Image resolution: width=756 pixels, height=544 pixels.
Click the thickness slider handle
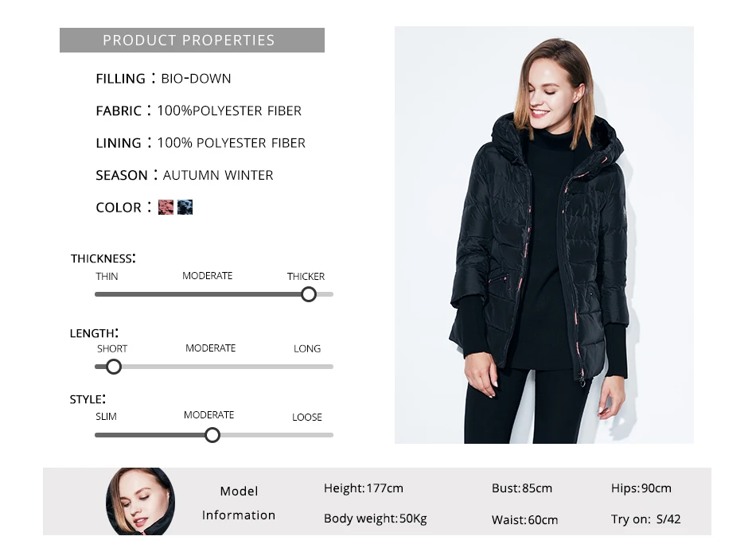click(x=309, y=294)
